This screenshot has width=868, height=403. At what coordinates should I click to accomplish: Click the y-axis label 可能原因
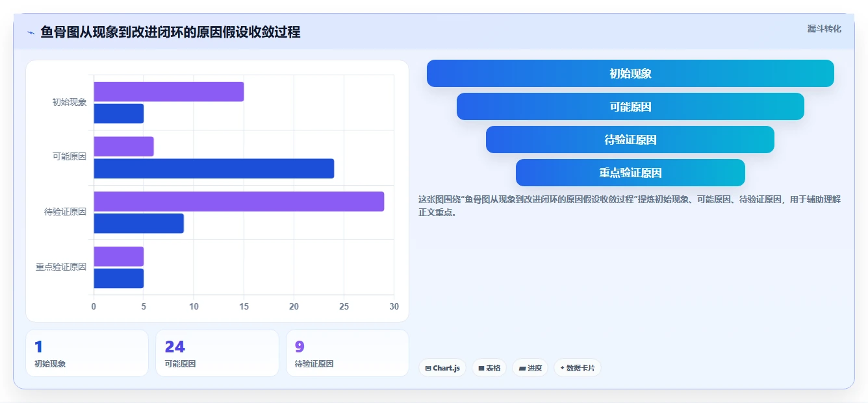coord(70,157)
